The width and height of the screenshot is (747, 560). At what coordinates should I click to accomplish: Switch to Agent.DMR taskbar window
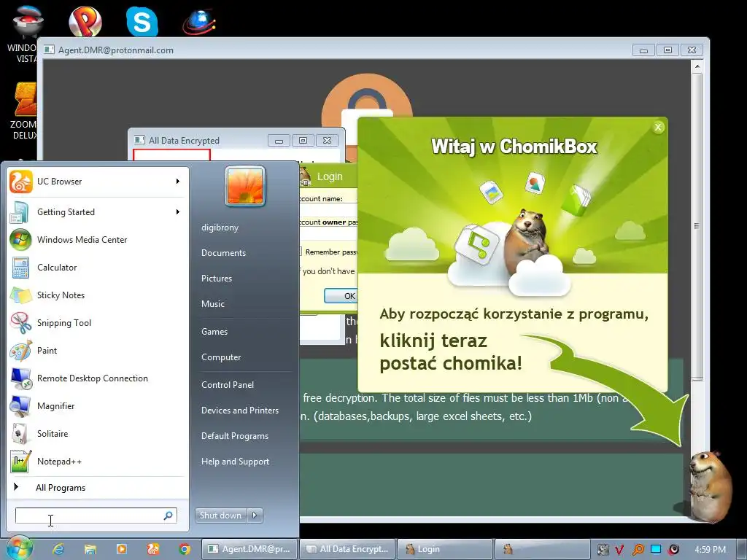coord(251,549)
